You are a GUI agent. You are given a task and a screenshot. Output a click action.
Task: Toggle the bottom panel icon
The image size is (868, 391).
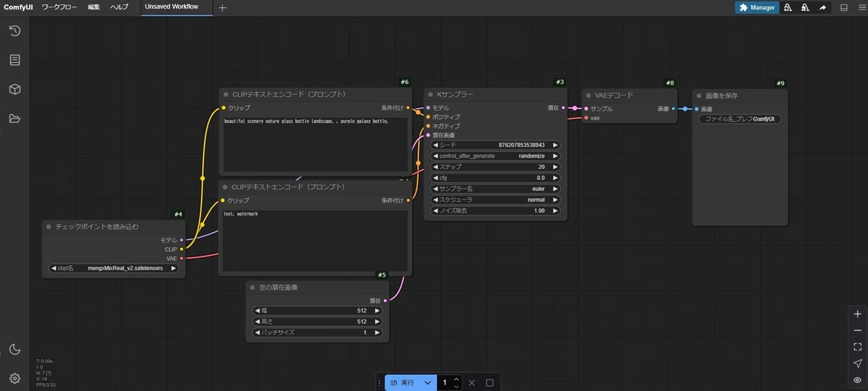click(x=843, y=7)
